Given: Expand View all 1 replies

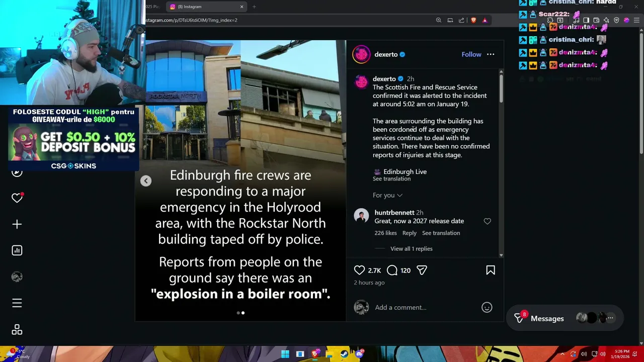Looking at the screenshot, I should click(411, 249).
